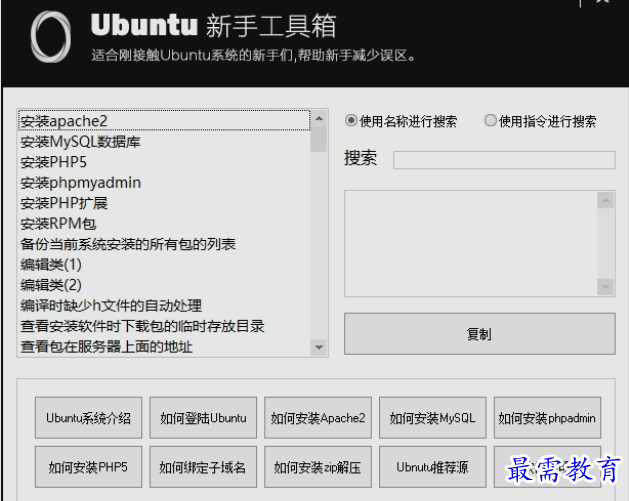Open 如何安装Apache2 guide
Viewport: 629px width, 501px height.
pos(318,418)
